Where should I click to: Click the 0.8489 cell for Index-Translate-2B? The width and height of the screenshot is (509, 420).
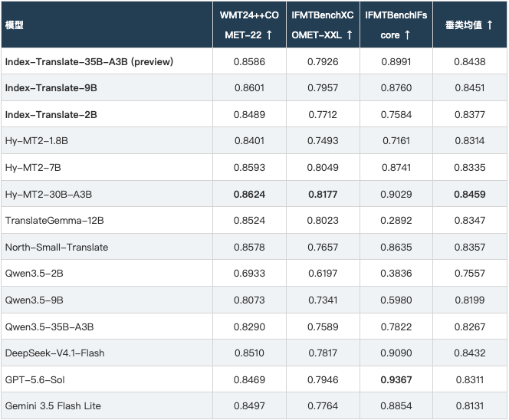(x=249, y=114)
